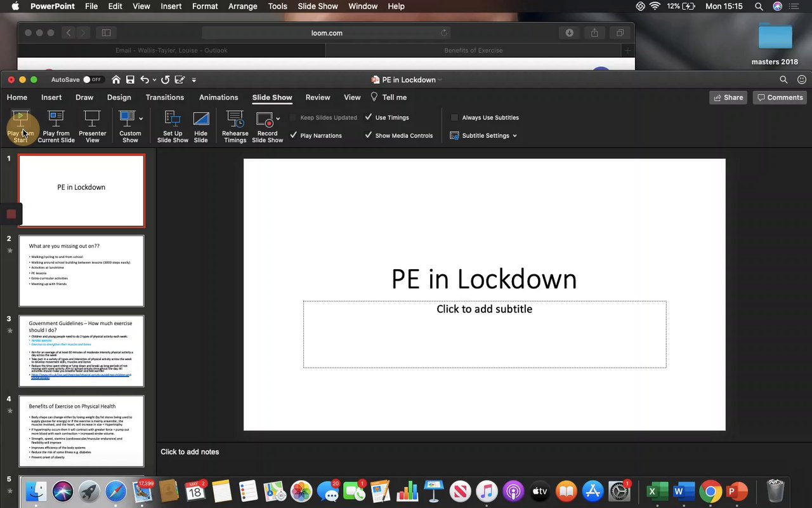The height and width of the screenshot is (508, 812).
Task: Open the Spotlight search icon in menu bar
Action: (x=759, y=6)
